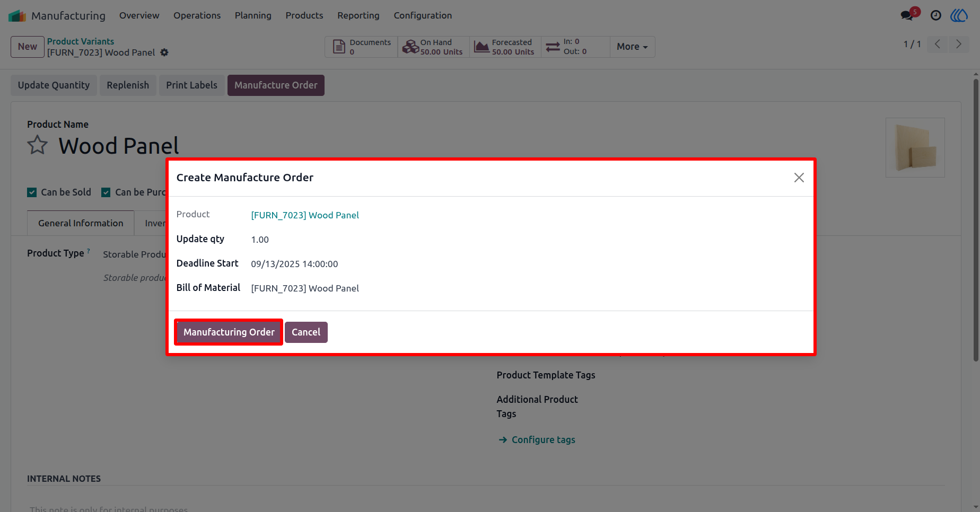Image resolution: width=980 pixels, height=512 pixels.
Task: Click the Product Type help question mark
Action: [x=89, y=251]
